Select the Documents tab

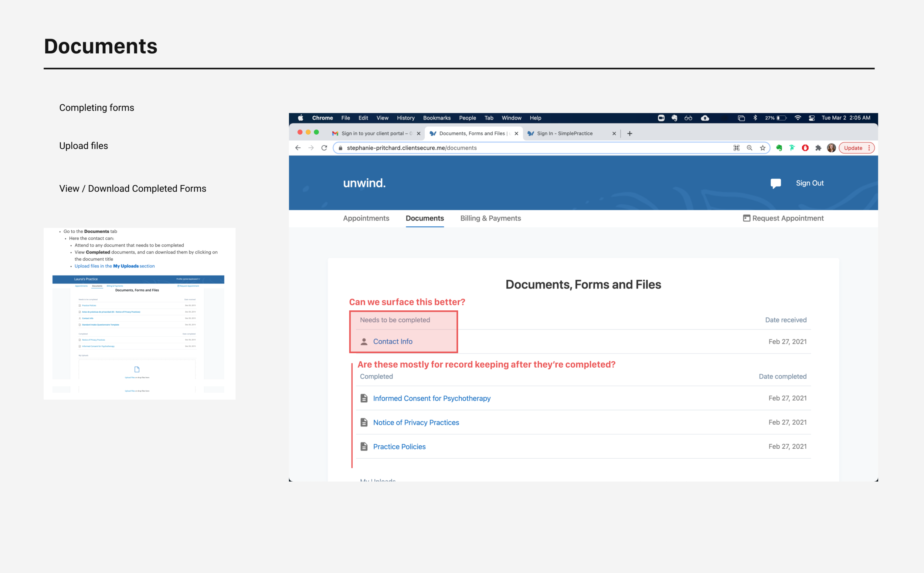tap(425, 218)
